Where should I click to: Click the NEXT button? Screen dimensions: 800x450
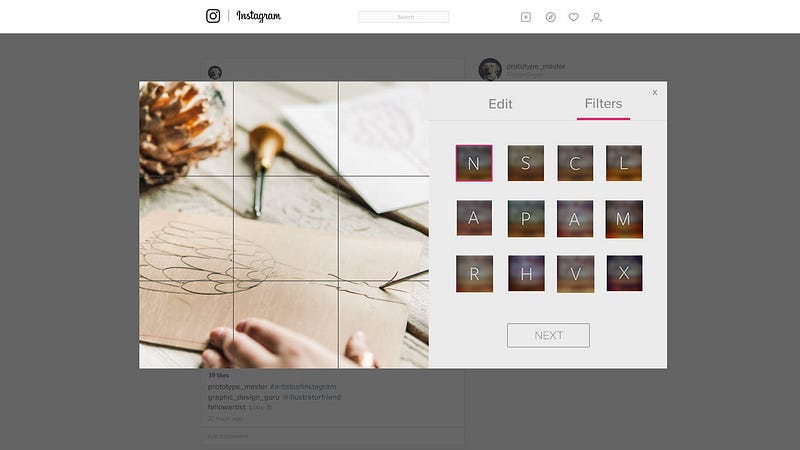point(548,335)
